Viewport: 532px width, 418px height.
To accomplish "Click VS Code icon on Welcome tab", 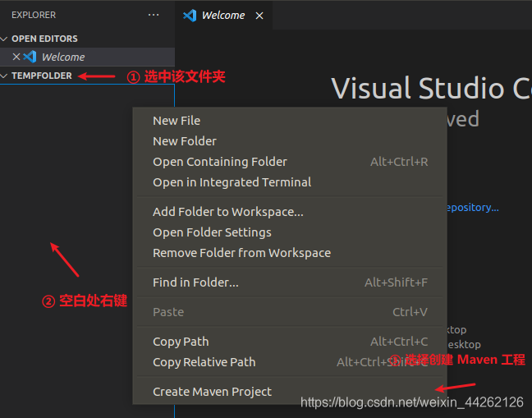I will pyautogui.click(x=190, y=16).
